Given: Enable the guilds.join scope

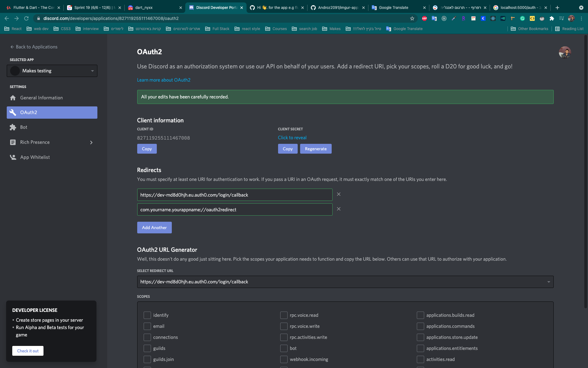Looking at the screenshot, I should pyautogui.click(x=147, y=359).
